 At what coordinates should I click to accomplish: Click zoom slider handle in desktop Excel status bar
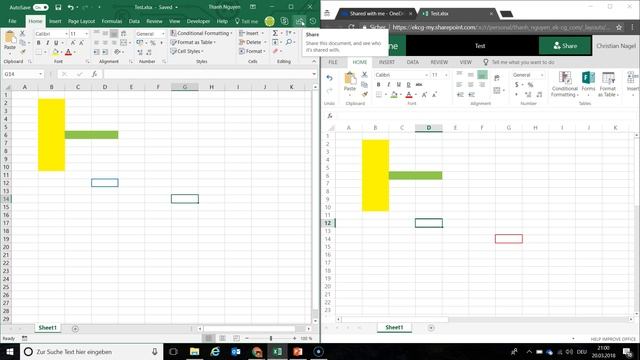point(271,338)
